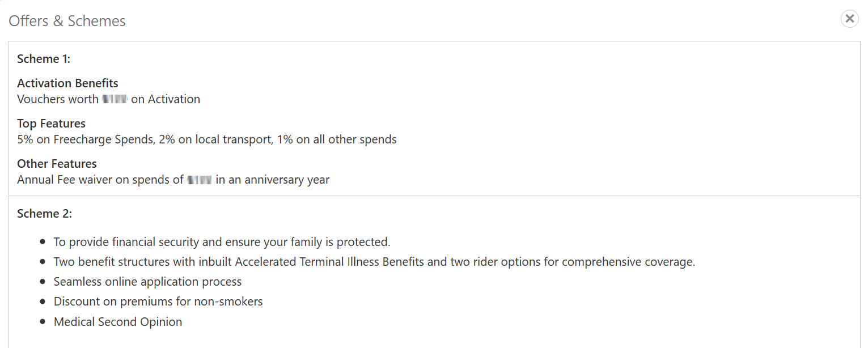Click the financial security bullet text
868x348 pixels.
222,242
